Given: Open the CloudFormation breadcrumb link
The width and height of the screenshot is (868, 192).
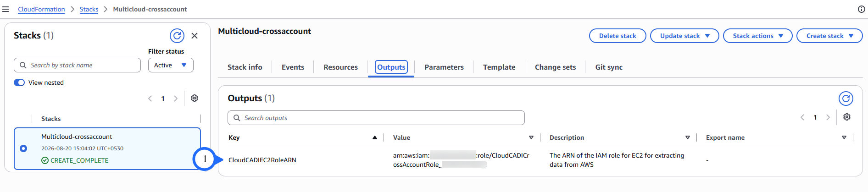Looking at the screenshot, I should pyautogui.click(x=41, y=9).
